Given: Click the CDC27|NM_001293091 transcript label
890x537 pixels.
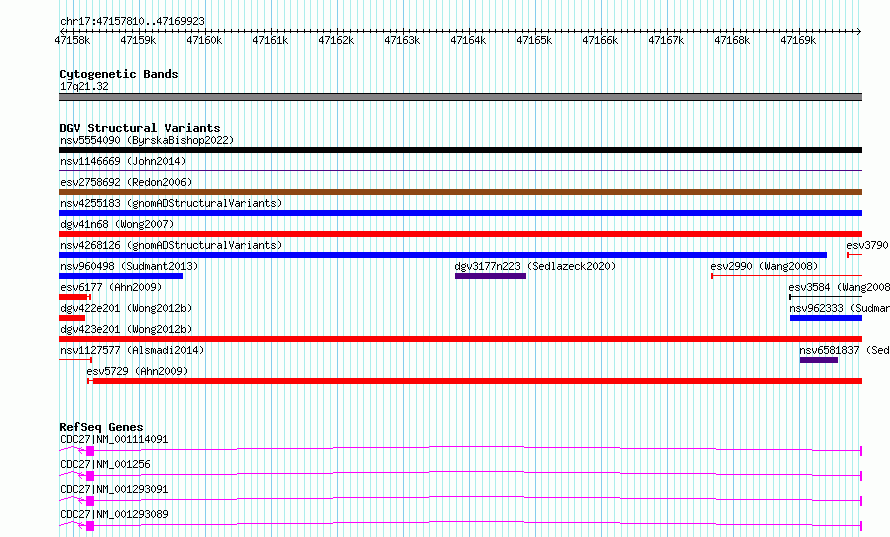Looking at the screenshot, I should 114,489.
